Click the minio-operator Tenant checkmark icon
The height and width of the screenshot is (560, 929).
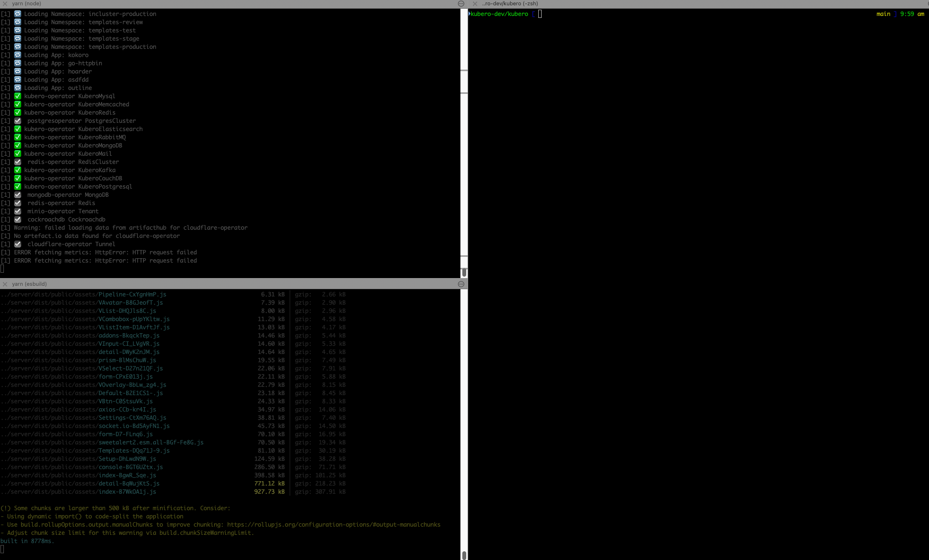[x=18, y=211]
